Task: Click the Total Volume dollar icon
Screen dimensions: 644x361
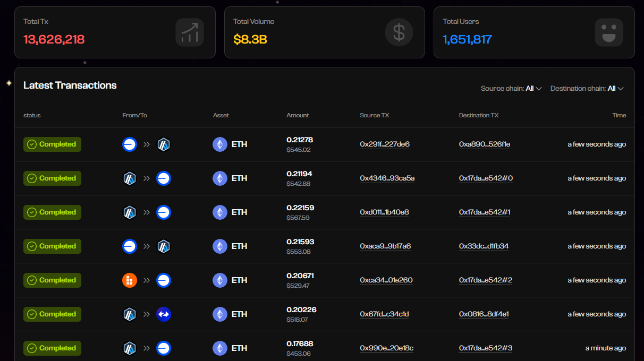Action: coord(399,32)
